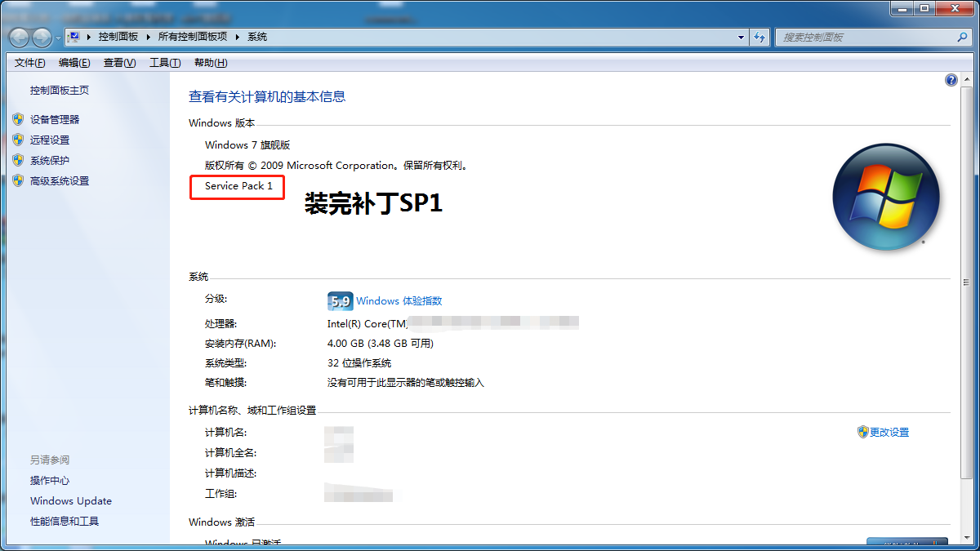Click the shield icon beside 高级系统设置
The height and width of the screenshot is (551, 980).
pyautogui.click(x=18, y=180)
